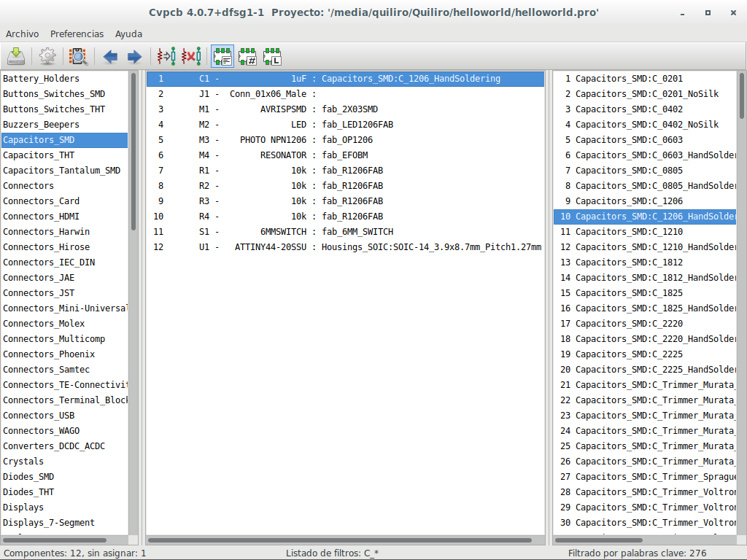747x560 pixels.
Task: Select Crystals library
Action: [65, 461]
